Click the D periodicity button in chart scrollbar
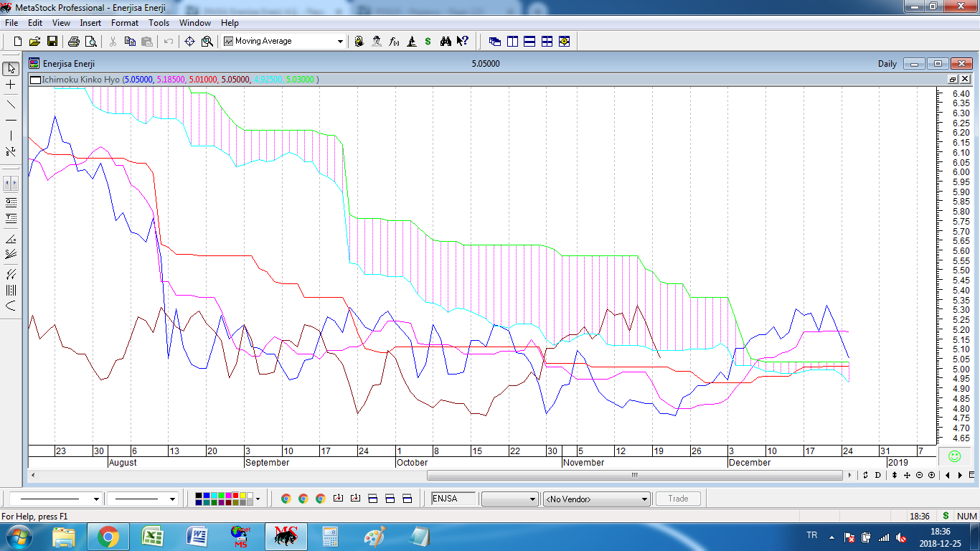Screen dimensions: 980x551 [877, 475]
